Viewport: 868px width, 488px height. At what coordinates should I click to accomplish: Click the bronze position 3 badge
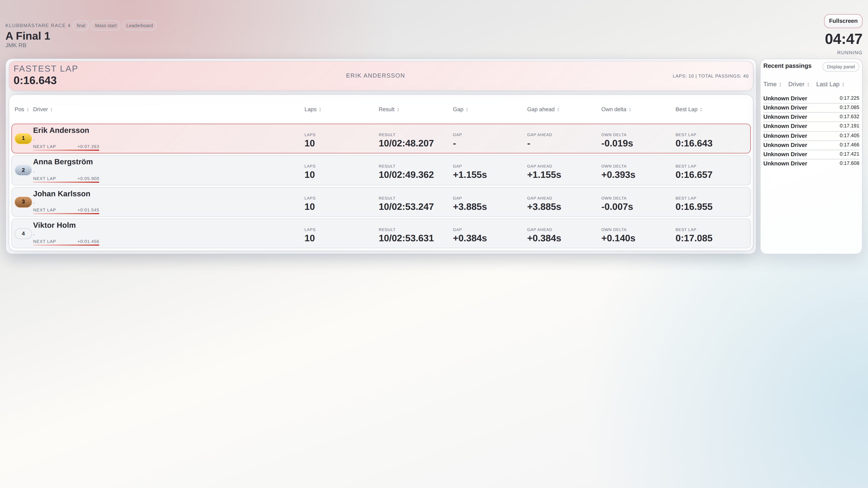[x=23, y=202]
